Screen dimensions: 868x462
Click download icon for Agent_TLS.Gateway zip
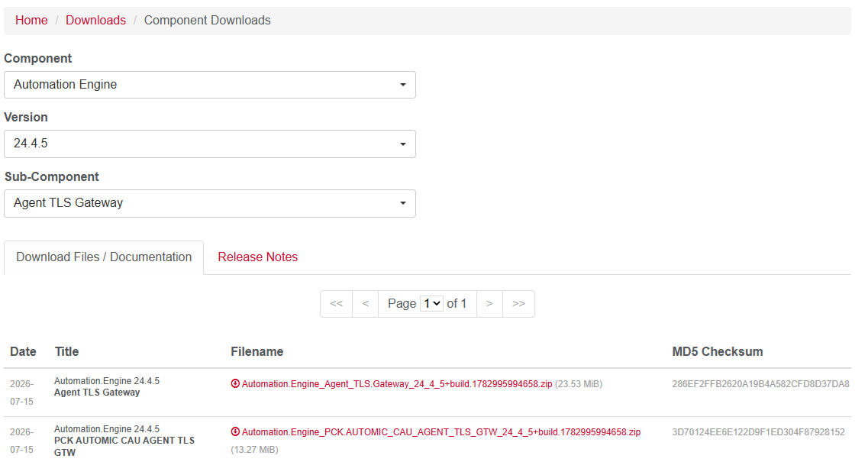click(x=235, y=383)
